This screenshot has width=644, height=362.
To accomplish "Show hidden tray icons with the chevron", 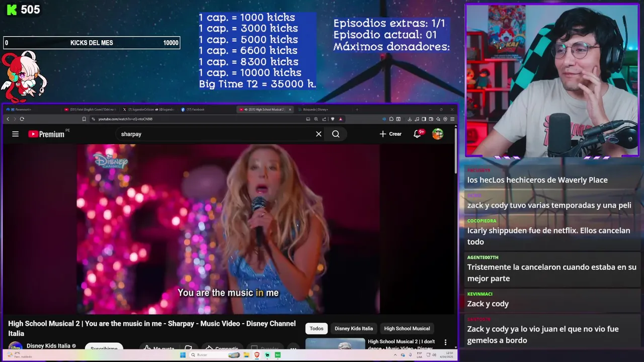I will coord(395,355).
